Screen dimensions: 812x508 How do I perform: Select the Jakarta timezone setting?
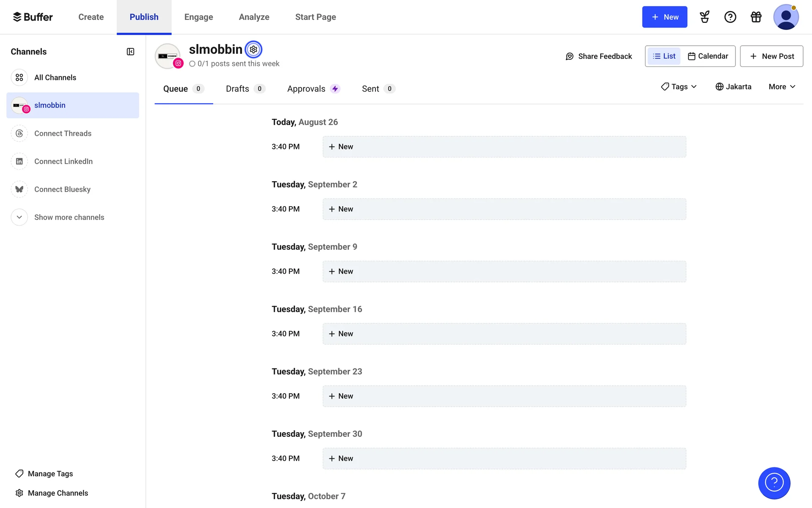[x=733, y=87]
